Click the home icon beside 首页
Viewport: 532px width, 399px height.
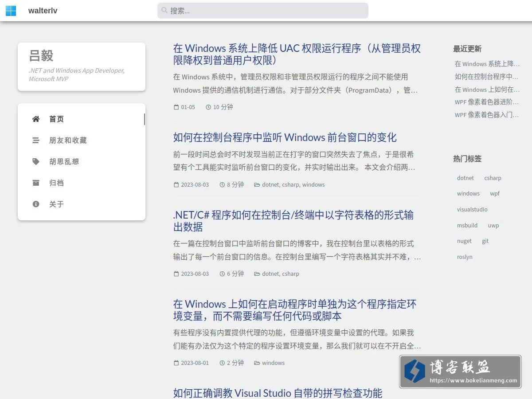click(36, 119)
